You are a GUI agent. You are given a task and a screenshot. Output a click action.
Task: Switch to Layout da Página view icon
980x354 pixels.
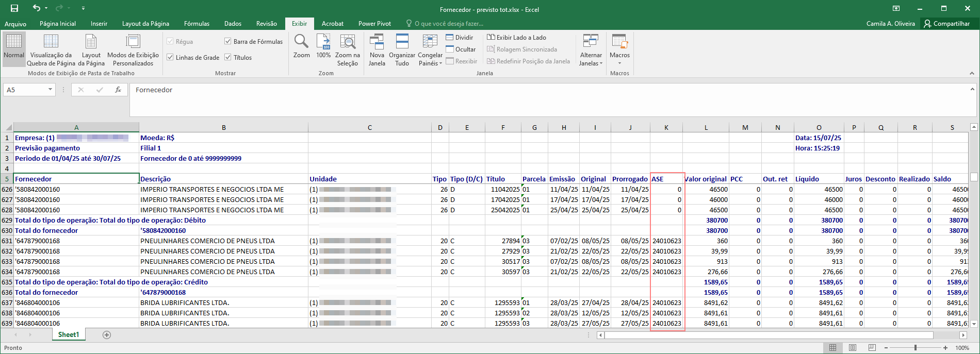coord(91,41)
